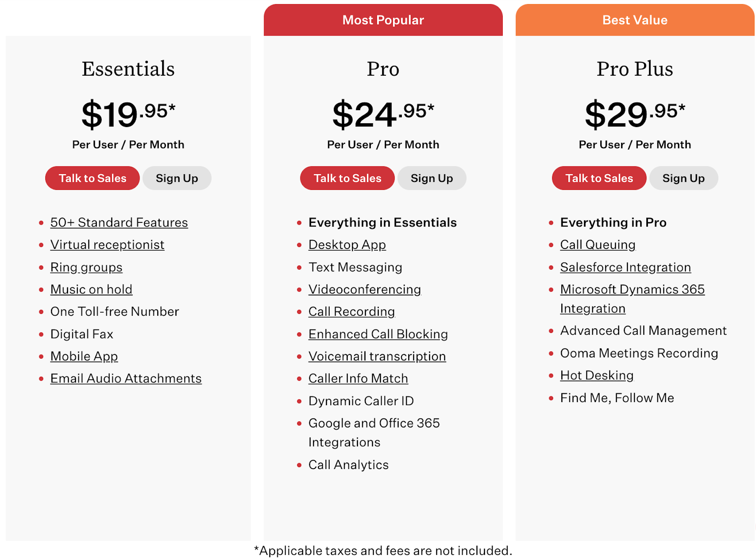756x559 pixels.
Task: Open the Virtual receptionist link
Action: click(x=107, y=245)
